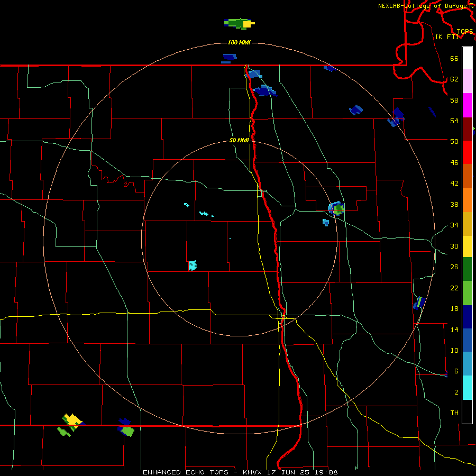Select the bright red legend swatch
This screenshot has height=476, width=476.
[x=467, y=152]
